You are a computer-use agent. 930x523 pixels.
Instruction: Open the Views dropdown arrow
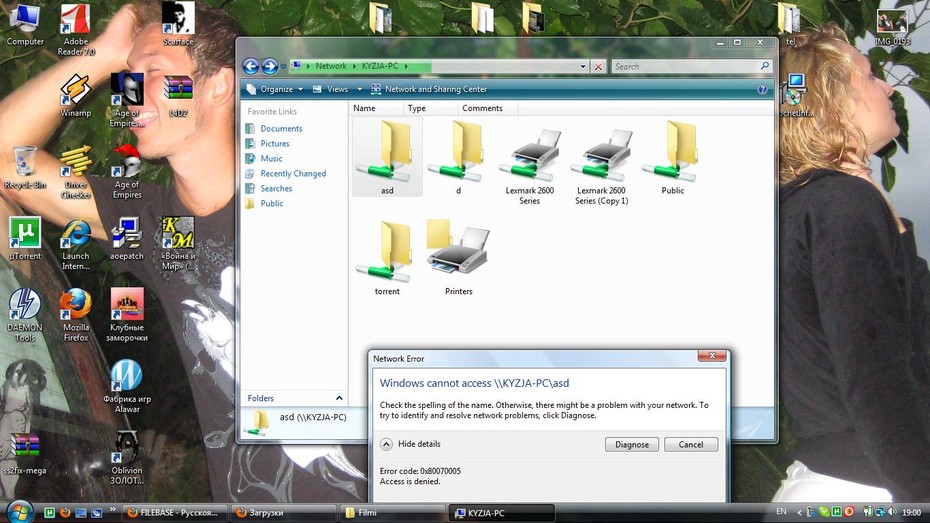click(x=359, y=90)
